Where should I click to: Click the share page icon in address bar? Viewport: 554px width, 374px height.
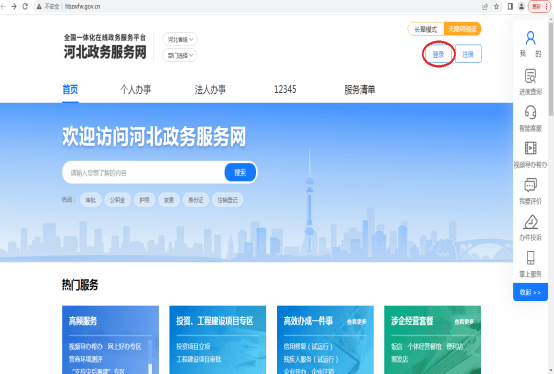(485, 6)
